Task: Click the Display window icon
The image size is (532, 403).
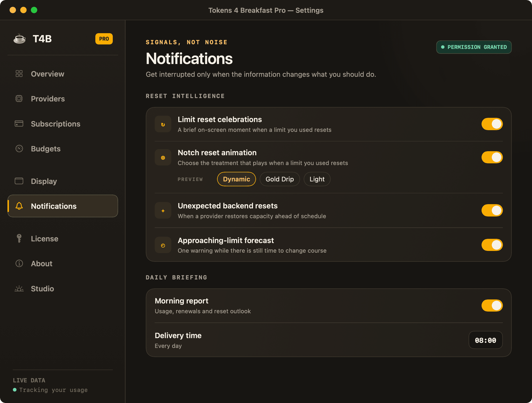Action: click(x=19, y=181)
